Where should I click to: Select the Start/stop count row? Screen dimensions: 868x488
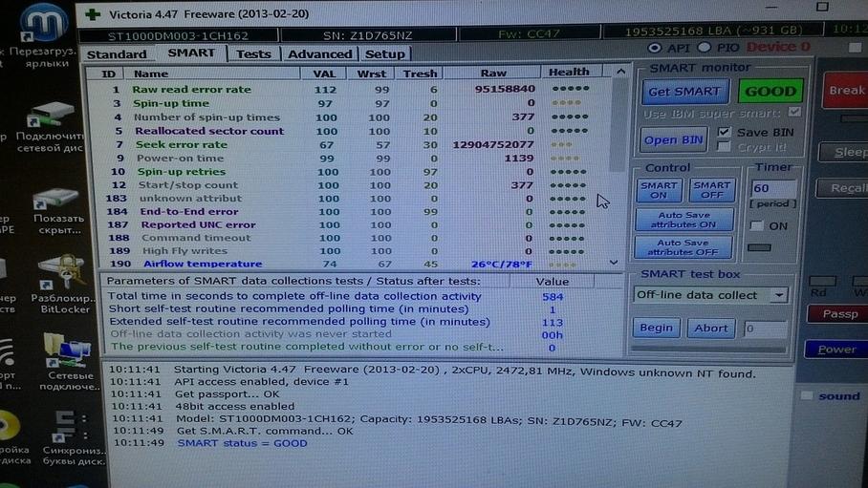[349, 185]
